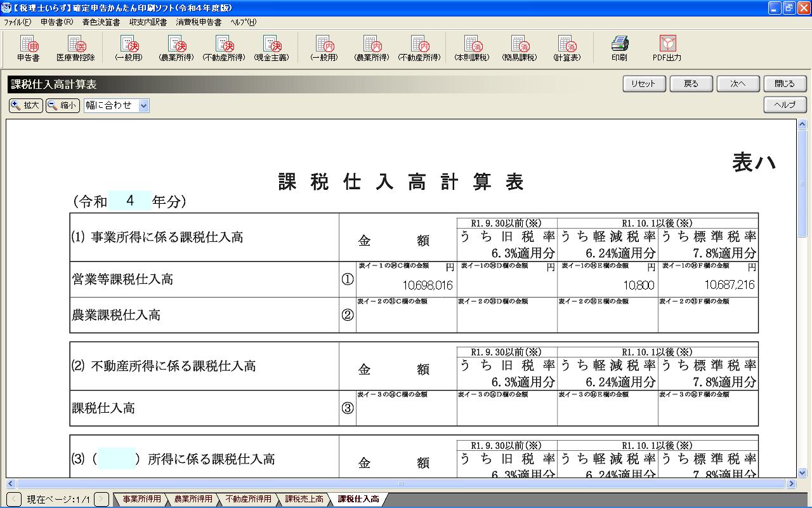Viewport: 812px width, 508px height.
Task: Click the horizontal scrollbar right arrow
Action: (790, 483)
